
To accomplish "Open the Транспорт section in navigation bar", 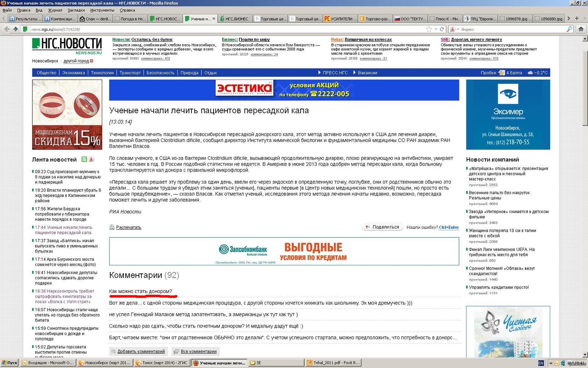I will 130,73.
